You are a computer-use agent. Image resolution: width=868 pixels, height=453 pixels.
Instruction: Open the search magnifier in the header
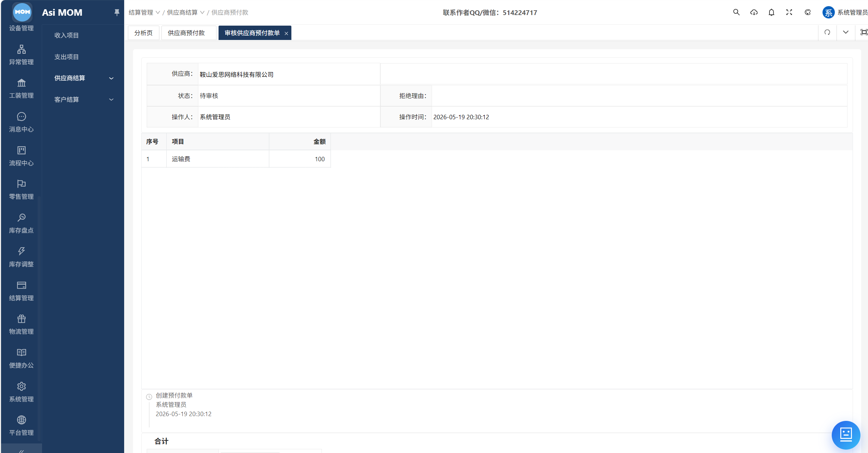736,12
